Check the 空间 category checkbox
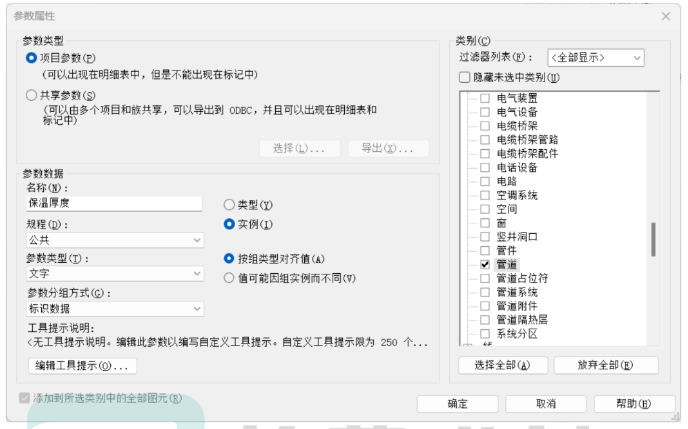 485,209
